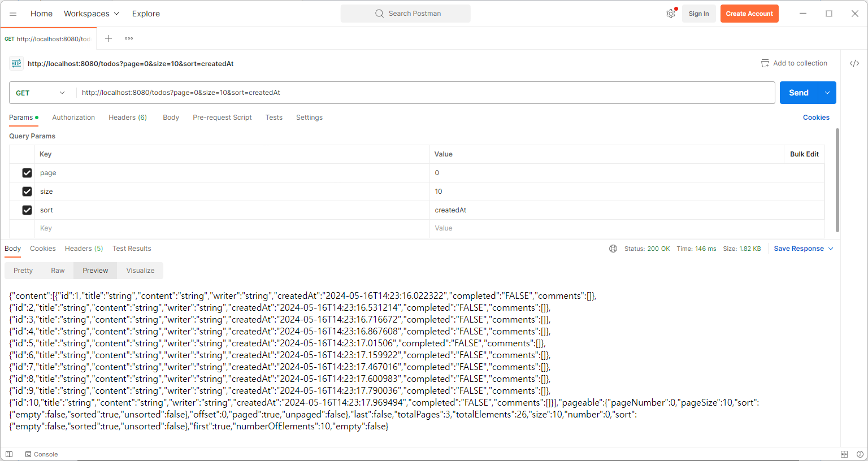The height and width of the screenshot is (461, 868).
Task: Click the Add to collection icon
Action: pyautogui.click(x=765, y=63)
